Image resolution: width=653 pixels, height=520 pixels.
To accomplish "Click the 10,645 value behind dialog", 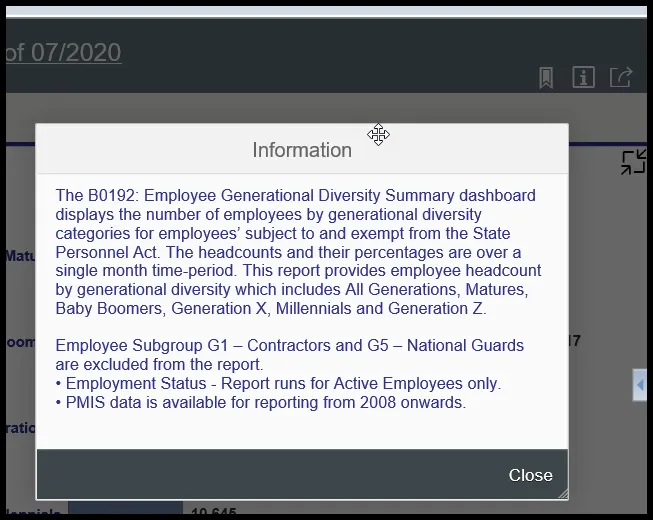I will click(214, 511).
